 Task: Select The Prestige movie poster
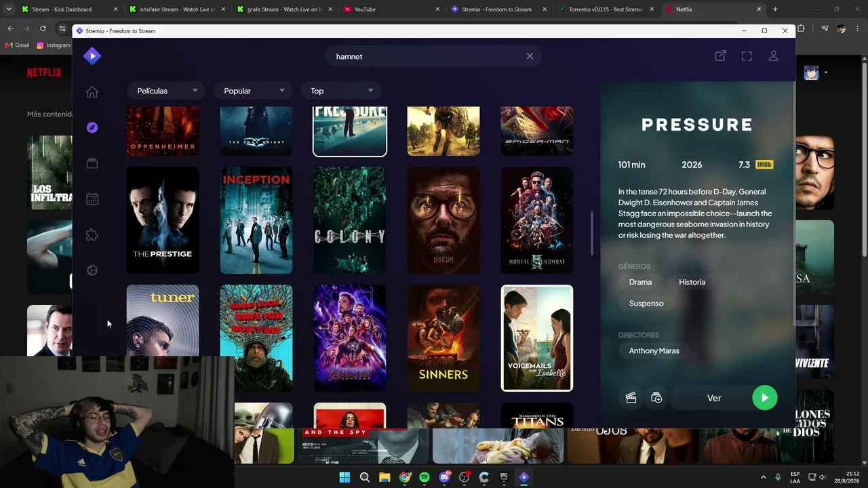tap(163, 220)
